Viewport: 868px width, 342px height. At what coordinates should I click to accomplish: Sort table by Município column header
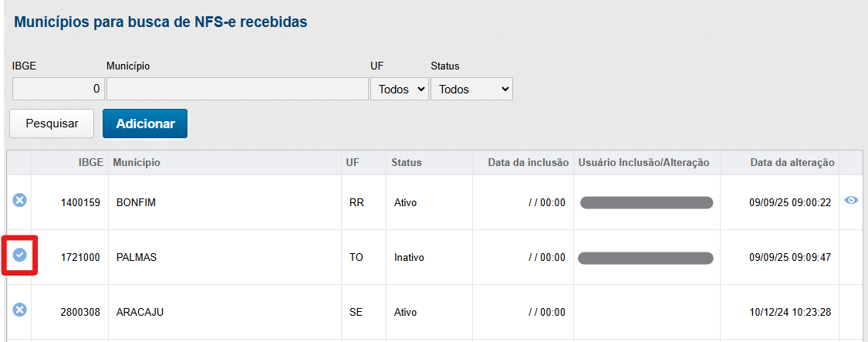click(x=137, y=162)
